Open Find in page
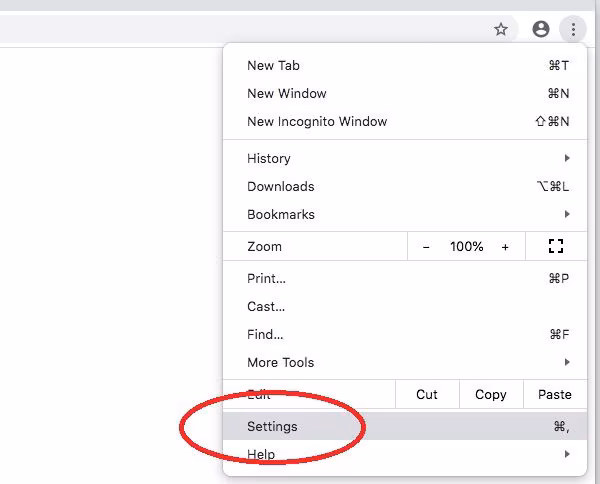 click(265, 334)
